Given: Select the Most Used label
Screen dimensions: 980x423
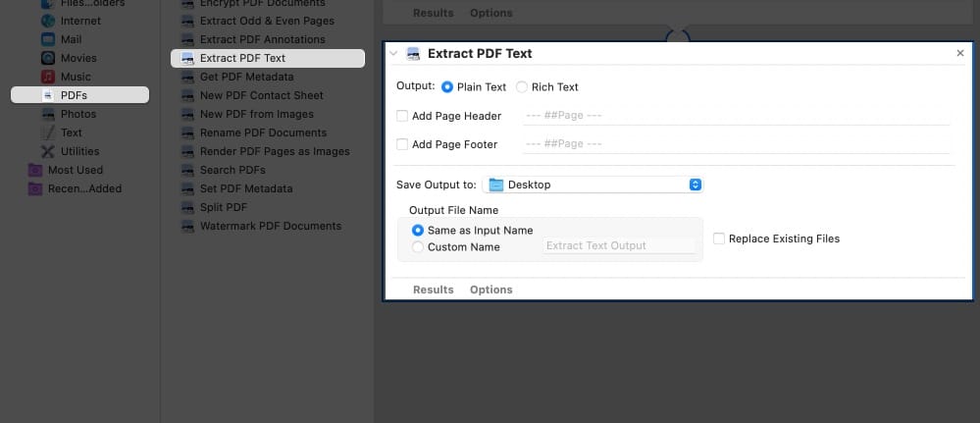Looking at the screenshot, I should tap(76, 170).
